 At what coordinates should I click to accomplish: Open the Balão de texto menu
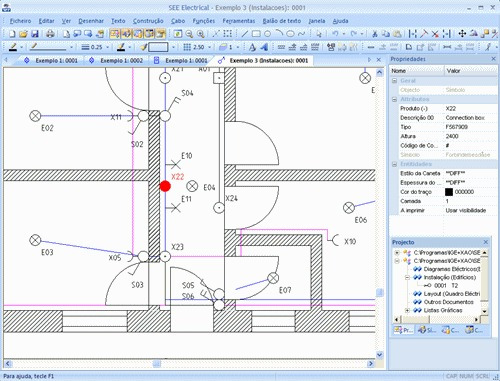(282, 21)
